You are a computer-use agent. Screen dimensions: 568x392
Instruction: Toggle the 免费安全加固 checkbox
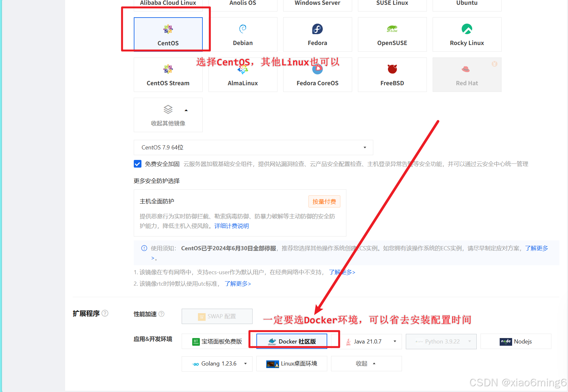[138, 164]
